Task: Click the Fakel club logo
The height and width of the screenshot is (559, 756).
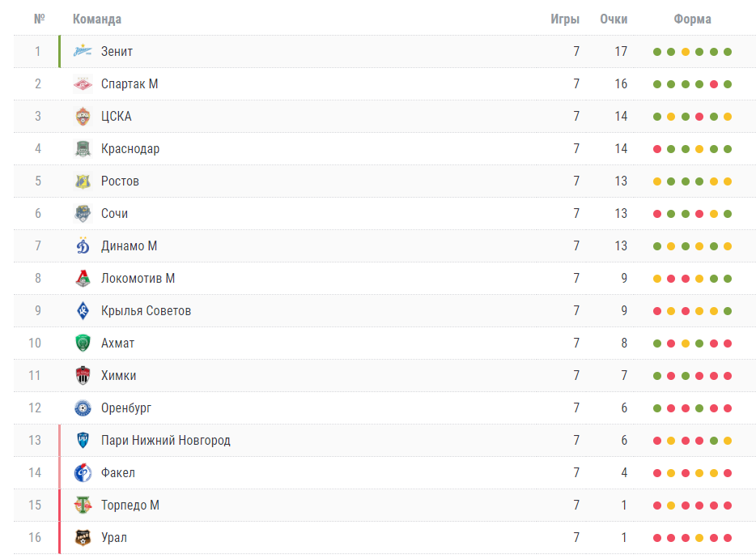Action: 83,472
